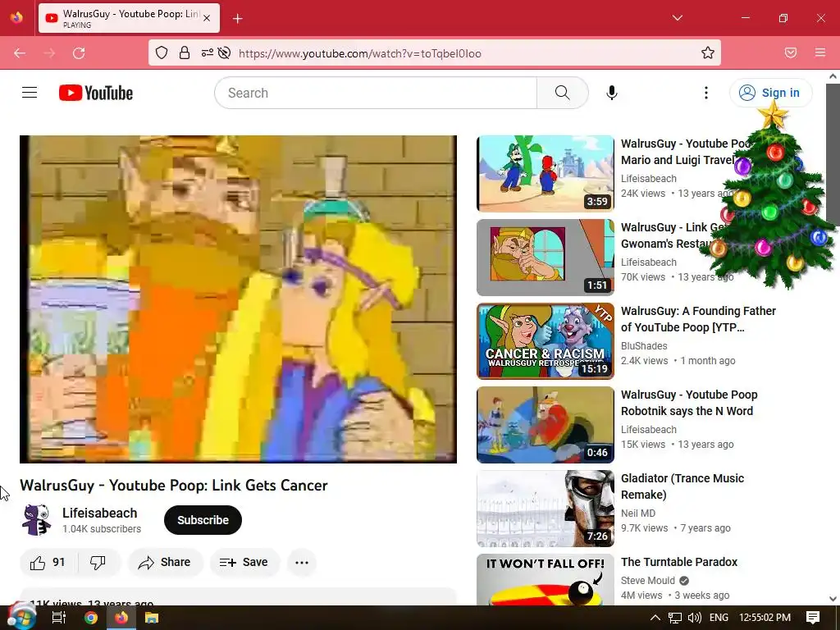
Task: Open more actions ellipsis below the video
Action: coord(302,563)
